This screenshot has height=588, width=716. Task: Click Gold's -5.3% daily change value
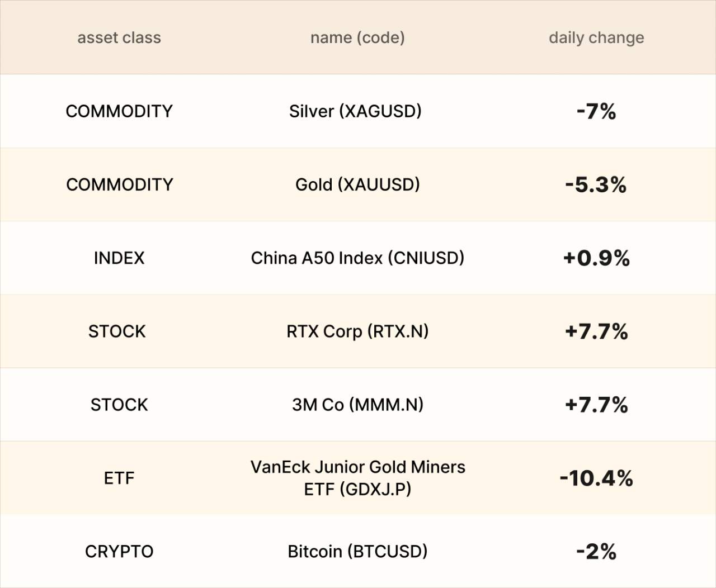[596, 184]
